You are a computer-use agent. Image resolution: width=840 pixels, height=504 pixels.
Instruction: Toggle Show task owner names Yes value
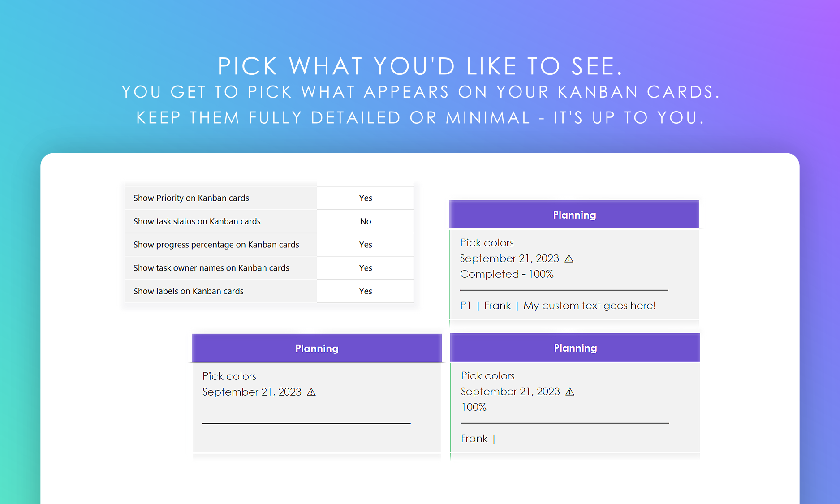coord(365,268)
